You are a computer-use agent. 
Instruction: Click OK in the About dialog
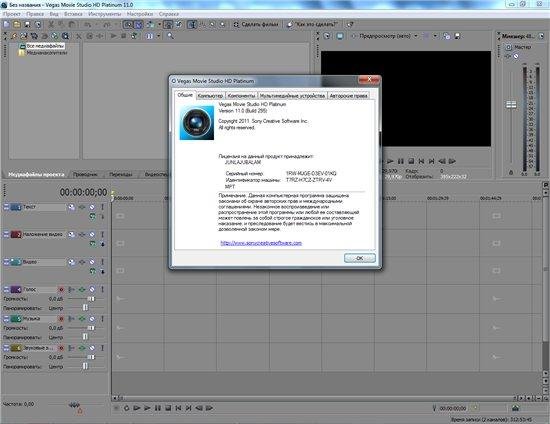[x=360, y=258]
